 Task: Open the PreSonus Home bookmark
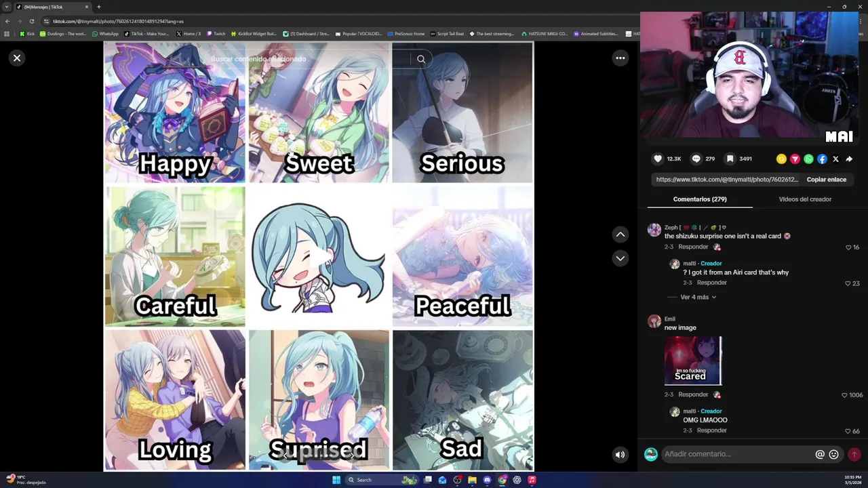pos(406,33)
